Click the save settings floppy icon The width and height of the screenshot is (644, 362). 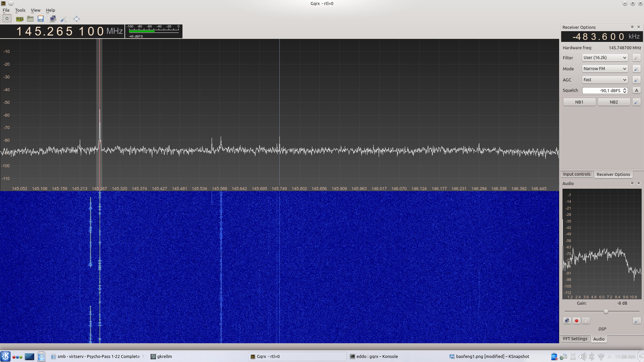(x=41, y=19)
